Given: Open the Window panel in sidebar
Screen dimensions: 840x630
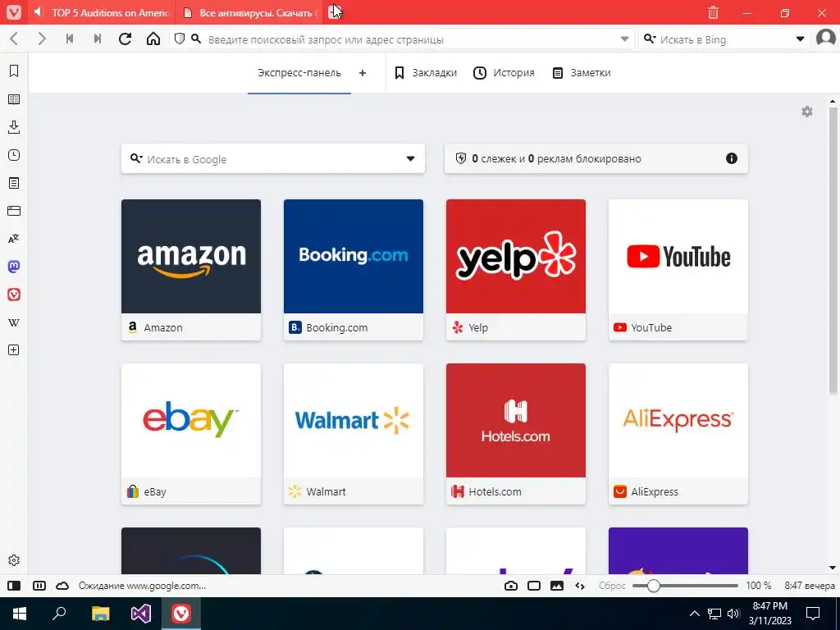Looking at the screenshot, I should pos(14,211).
